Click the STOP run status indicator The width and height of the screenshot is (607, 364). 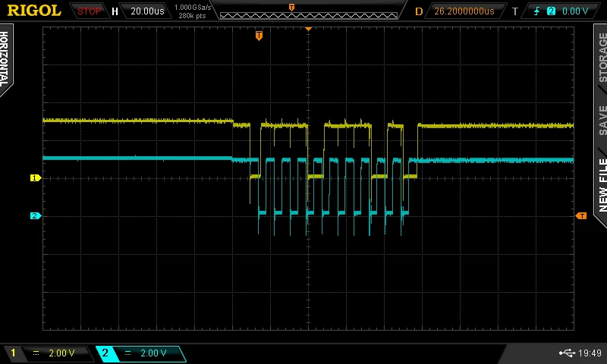pos(89,11)
